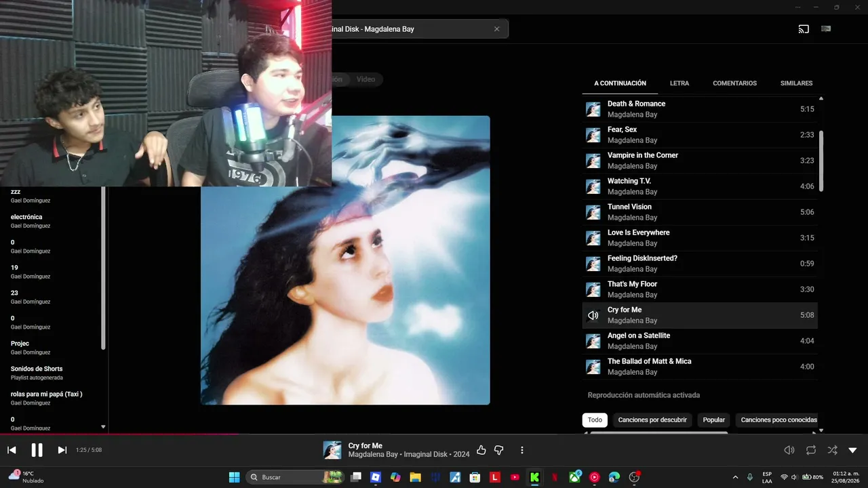The height and width of the screenshot is (488, 868).
Task: Open the playlist named 19
Action: tap(14, 268)
